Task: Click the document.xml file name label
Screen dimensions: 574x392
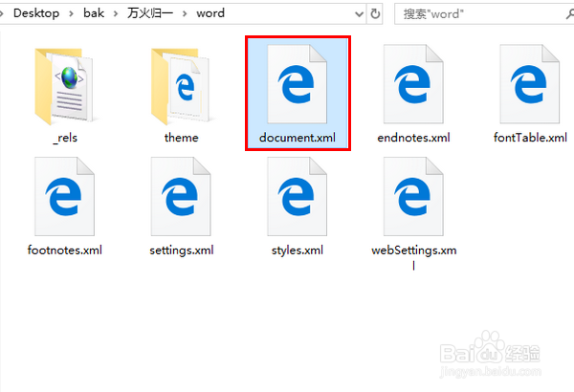Action: pos(298,138)
